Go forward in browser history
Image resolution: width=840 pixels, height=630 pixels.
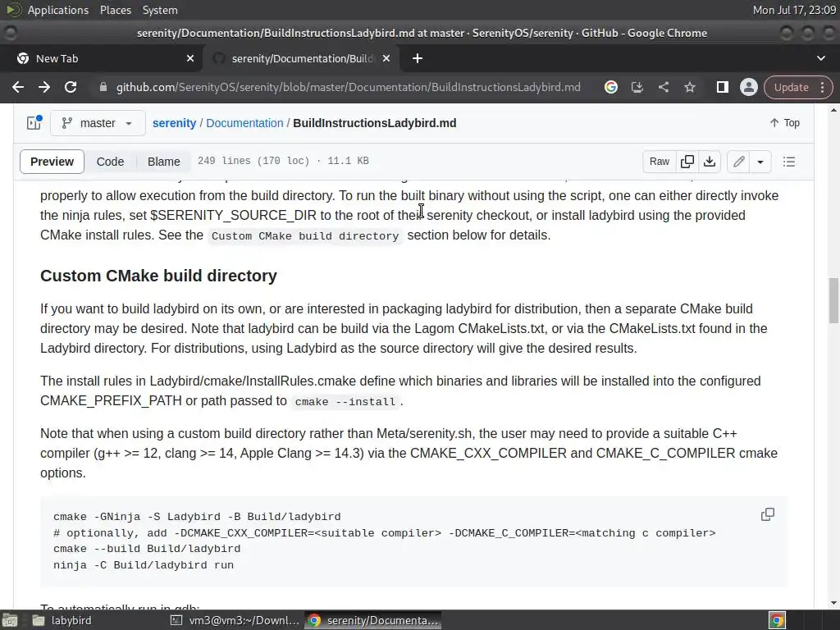[44, 87]
